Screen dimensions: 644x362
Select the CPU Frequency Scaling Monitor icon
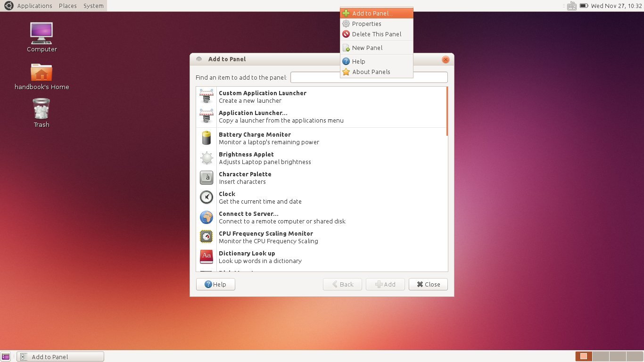[x=206, y=237]
